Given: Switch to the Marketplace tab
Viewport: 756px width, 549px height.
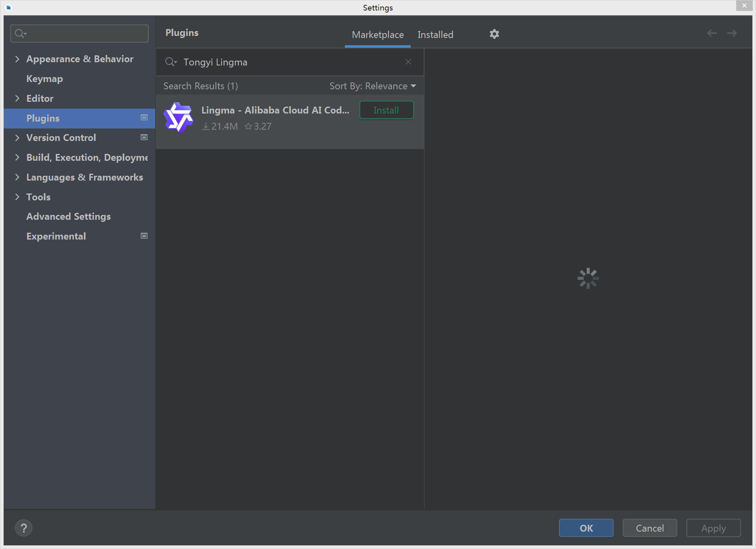Looking at the screenshot, I should 378,35.
